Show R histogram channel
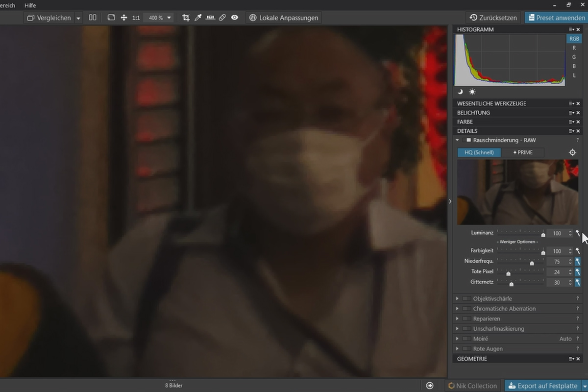 574,48
